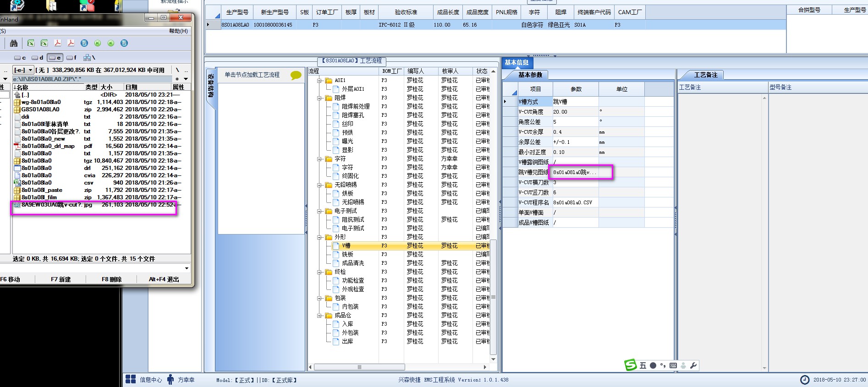This screenshot has height=387, width=868.
Task: Open the IME soft keyboard icon
Action: point(673,365)
